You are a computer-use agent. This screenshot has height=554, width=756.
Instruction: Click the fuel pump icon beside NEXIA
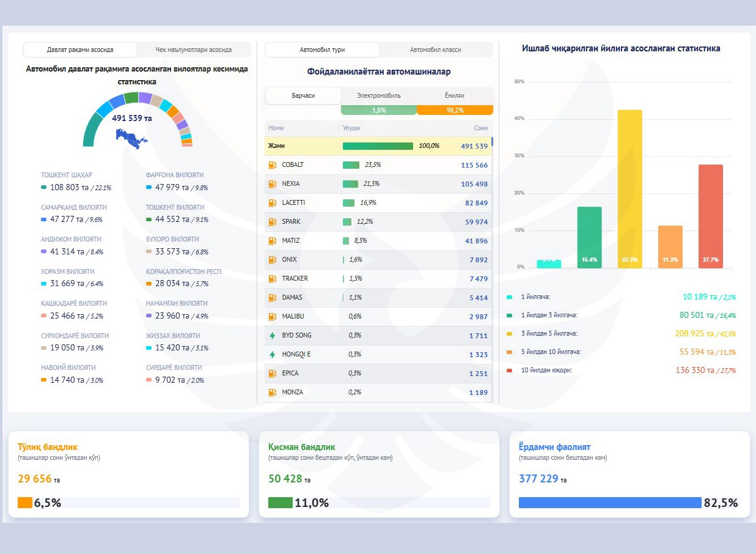point(272,184)
